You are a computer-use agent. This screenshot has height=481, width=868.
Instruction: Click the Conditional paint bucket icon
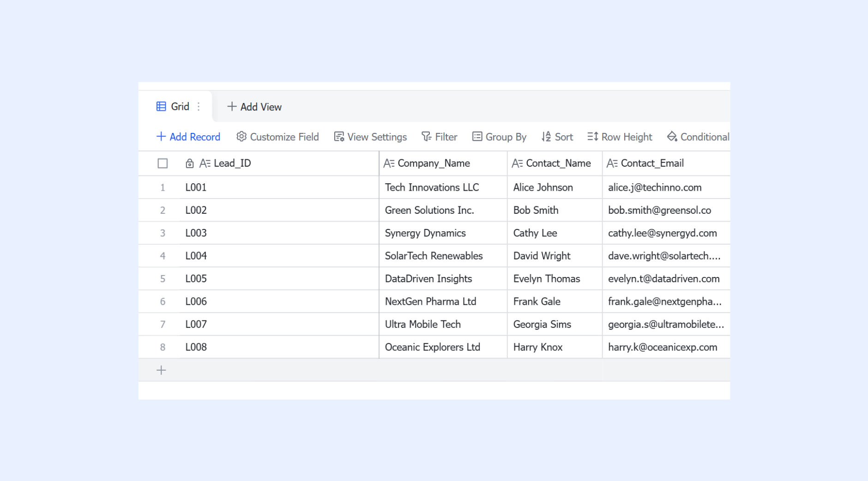coord(672,137)
